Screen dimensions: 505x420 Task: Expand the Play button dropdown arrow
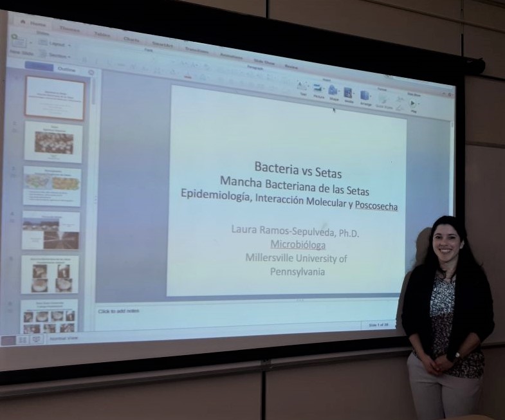coord(419,104)
